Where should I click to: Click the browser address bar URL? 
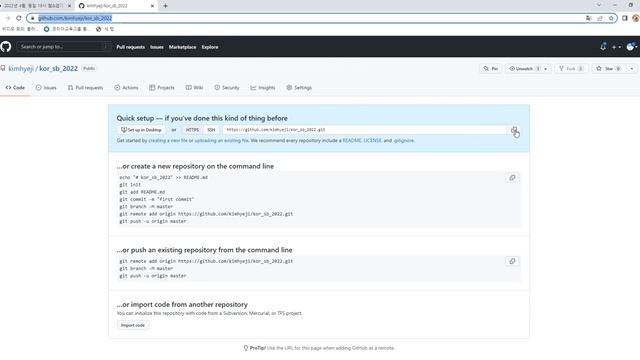pyautogui.click(x=75, y=18)
